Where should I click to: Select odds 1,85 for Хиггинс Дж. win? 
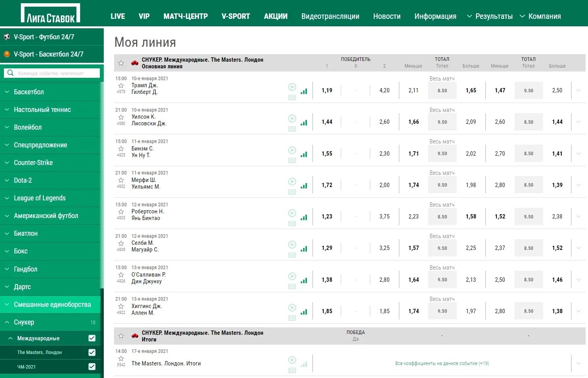[327, 311]
